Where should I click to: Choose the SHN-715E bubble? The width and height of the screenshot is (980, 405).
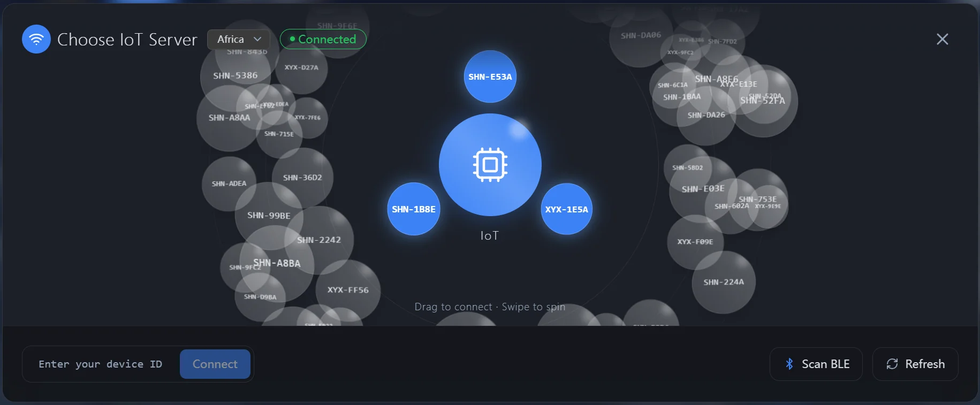(279, 134)
